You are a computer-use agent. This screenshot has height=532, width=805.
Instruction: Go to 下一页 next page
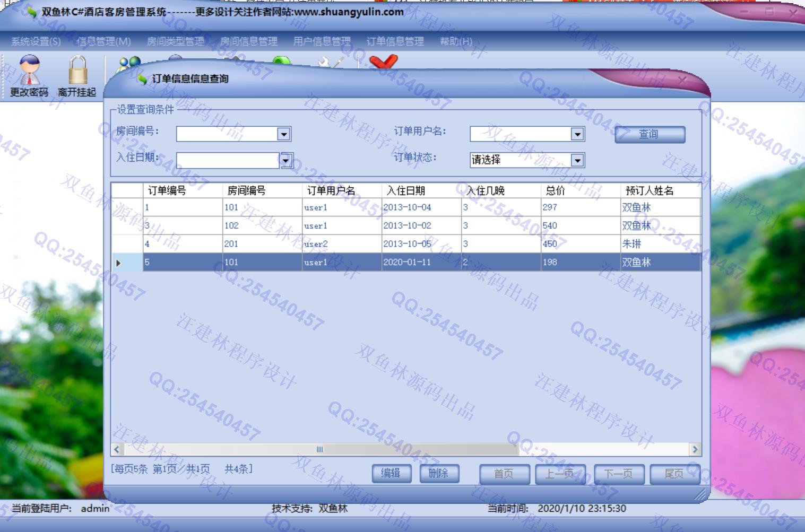[618, 474]
